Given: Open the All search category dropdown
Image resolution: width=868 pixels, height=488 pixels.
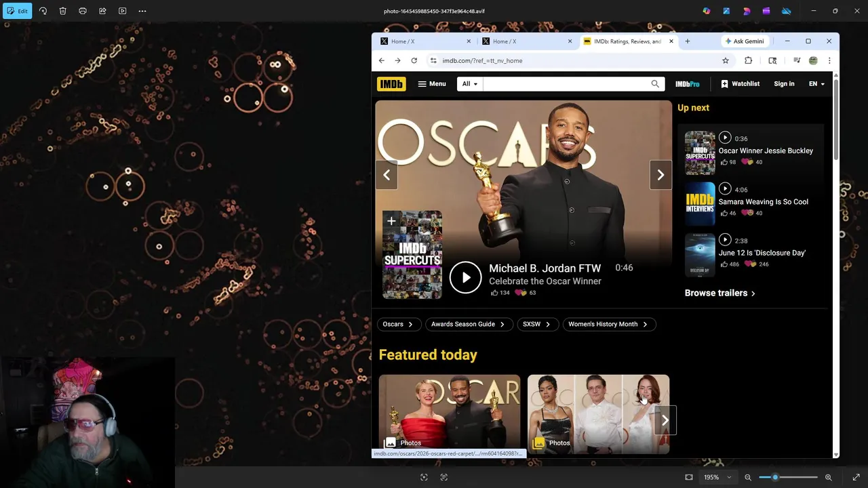Looking at the screenshot, I should click(x=470, y=84).
